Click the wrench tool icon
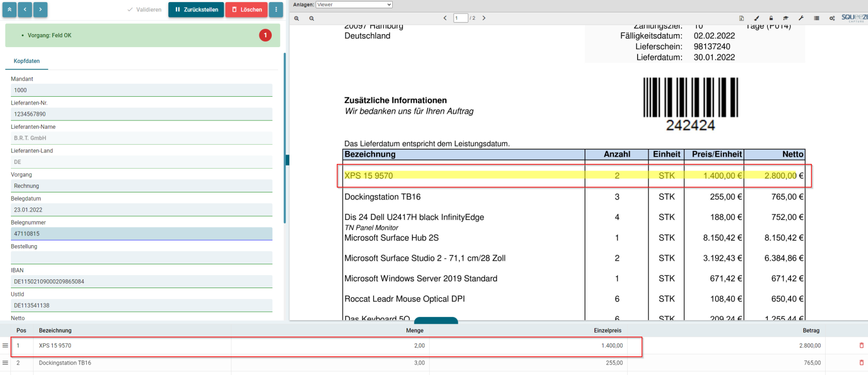The height and width of the screenshot is (375, 868). [x=801, y=18]
